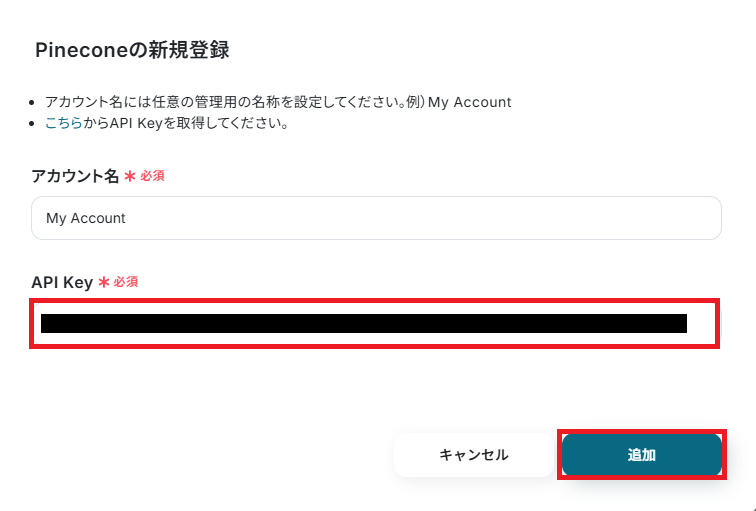Click the 必須 marker next to アカウント名

click(x=152, y=176)
